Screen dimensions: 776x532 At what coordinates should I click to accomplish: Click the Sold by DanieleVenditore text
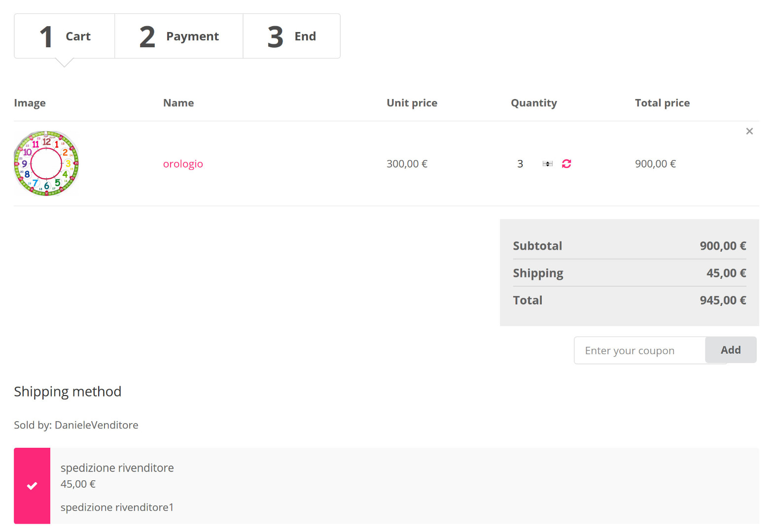tap(76, 425)
